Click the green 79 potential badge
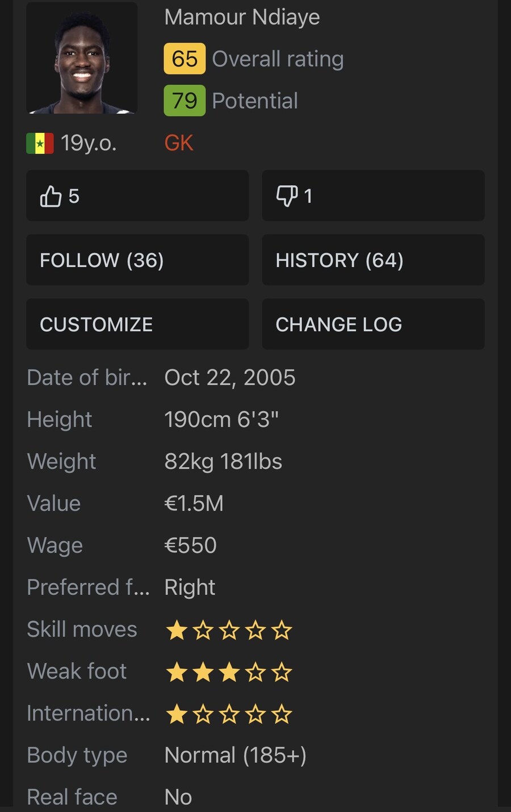511x812 pixels. 185,101
